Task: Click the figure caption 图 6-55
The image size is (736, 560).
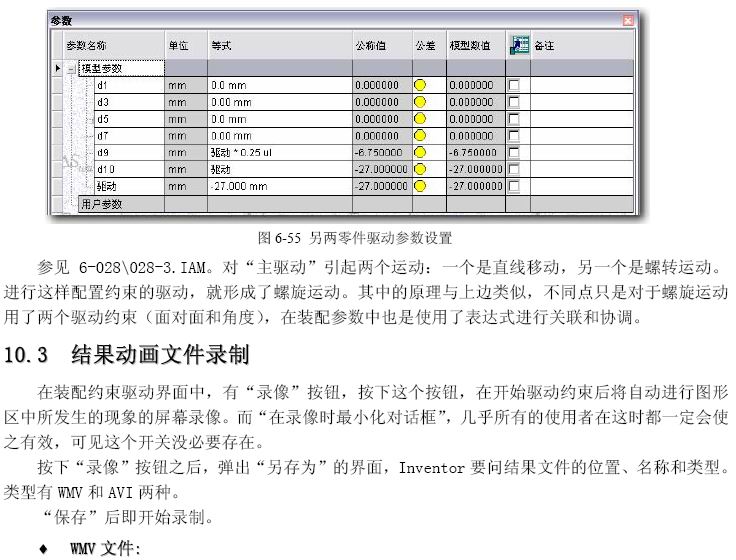Action: (355, 238)
